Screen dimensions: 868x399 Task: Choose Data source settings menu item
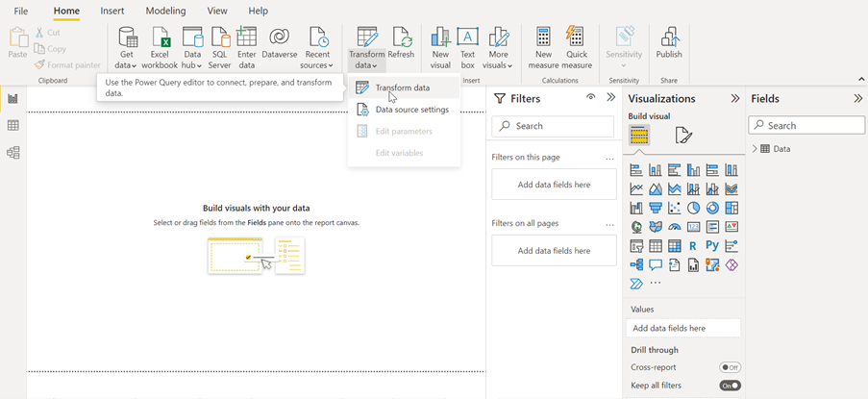404,110
